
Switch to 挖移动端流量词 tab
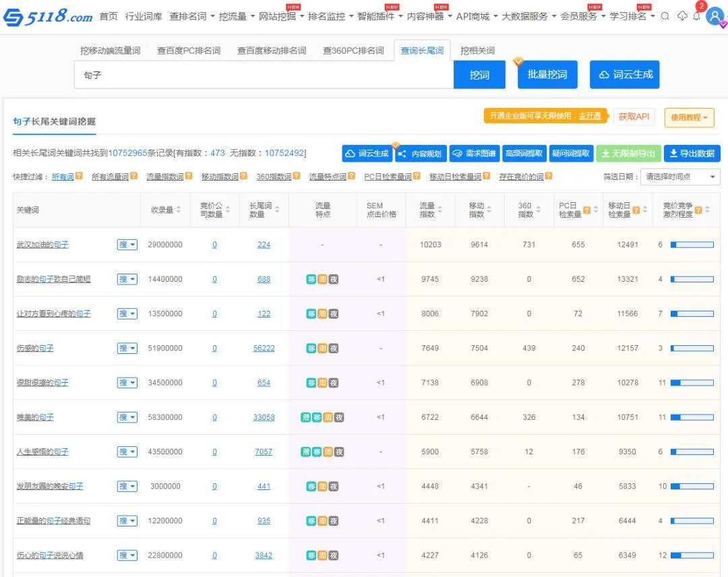click(110, 51)
